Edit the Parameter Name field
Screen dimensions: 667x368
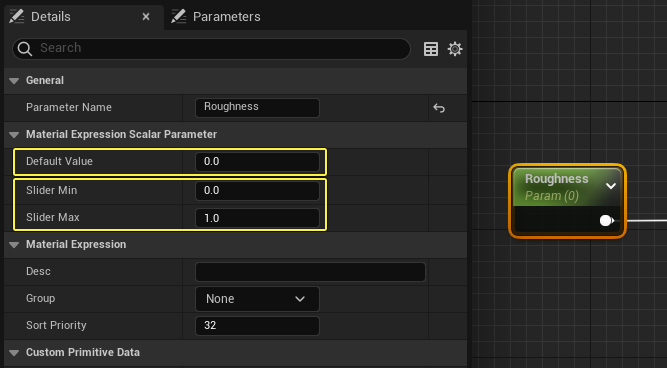pyautogui.click(x=257, y=107)
